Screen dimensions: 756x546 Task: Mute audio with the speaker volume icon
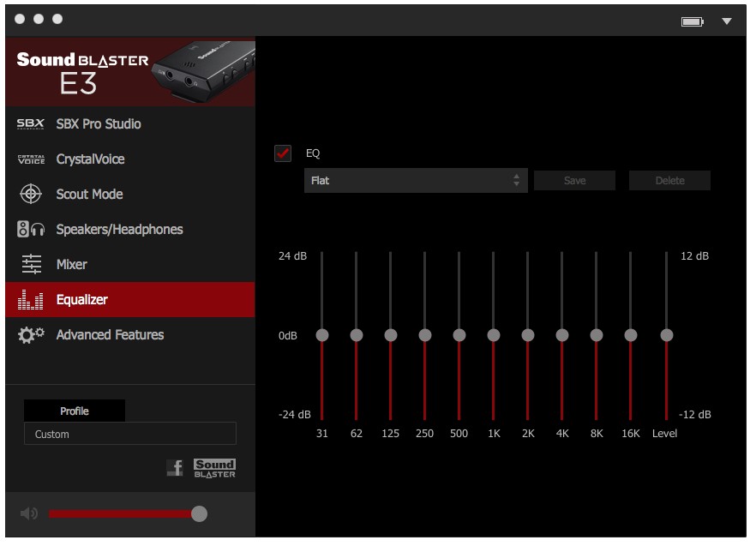tap(29, 513)
